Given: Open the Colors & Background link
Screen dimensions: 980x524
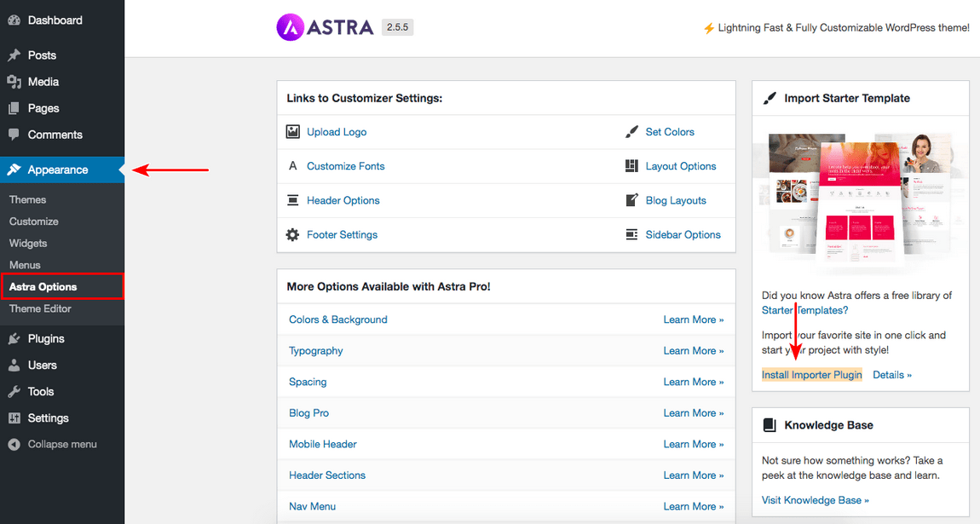Looking at the screenshot, I should coord(338,320).
